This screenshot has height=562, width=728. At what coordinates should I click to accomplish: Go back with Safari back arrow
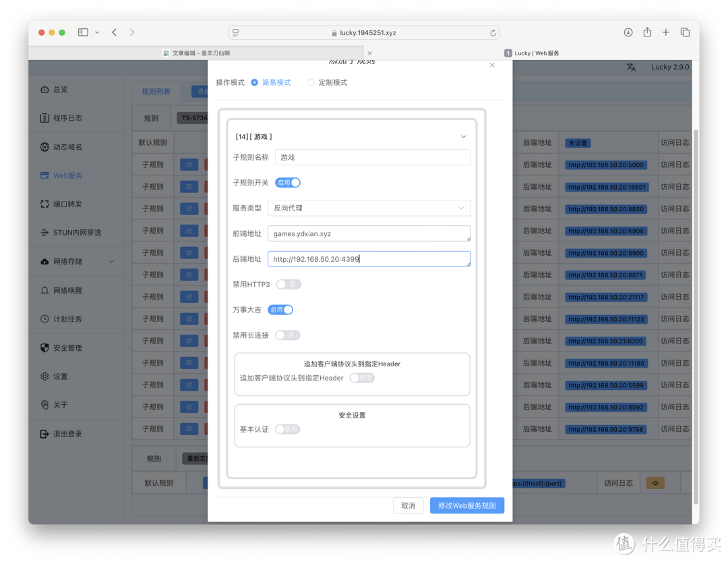point(114,32)
